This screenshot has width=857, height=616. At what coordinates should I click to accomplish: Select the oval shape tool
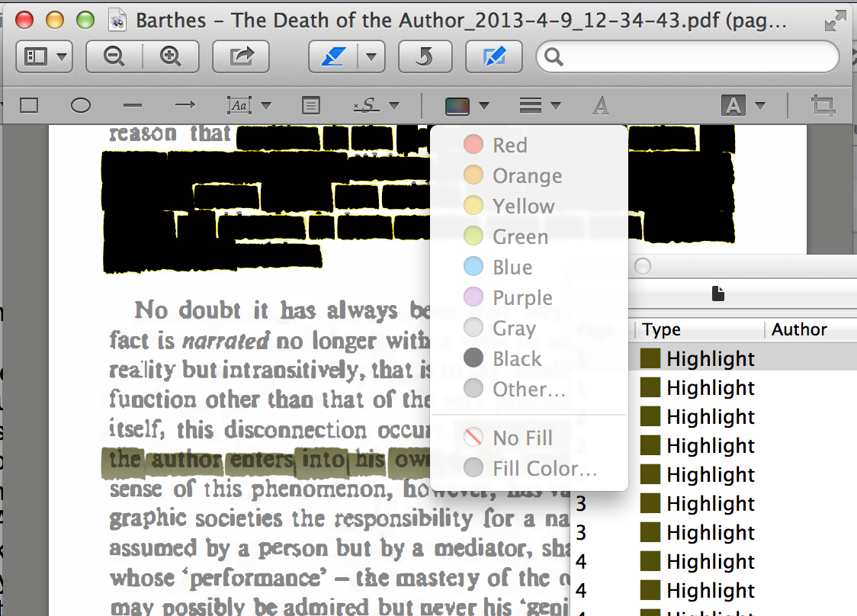(81, 105)
